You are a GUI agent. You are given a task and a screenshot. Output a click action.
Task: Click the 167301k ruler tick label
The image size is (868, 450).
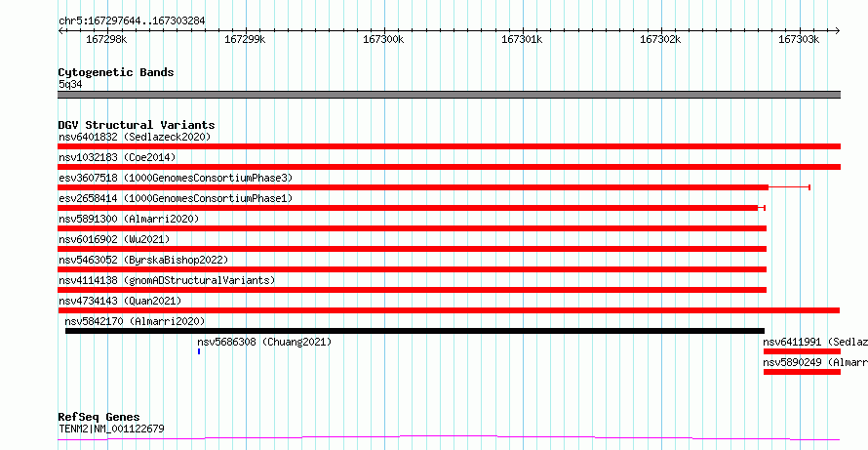click(522, 39)
